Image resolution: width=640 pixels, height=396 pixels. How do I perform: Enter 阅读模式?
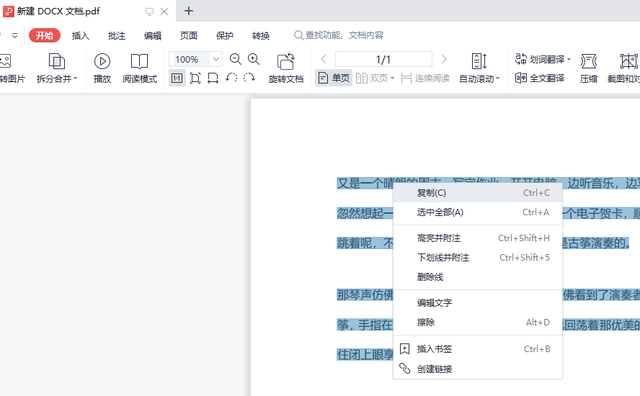coord(140,68)
